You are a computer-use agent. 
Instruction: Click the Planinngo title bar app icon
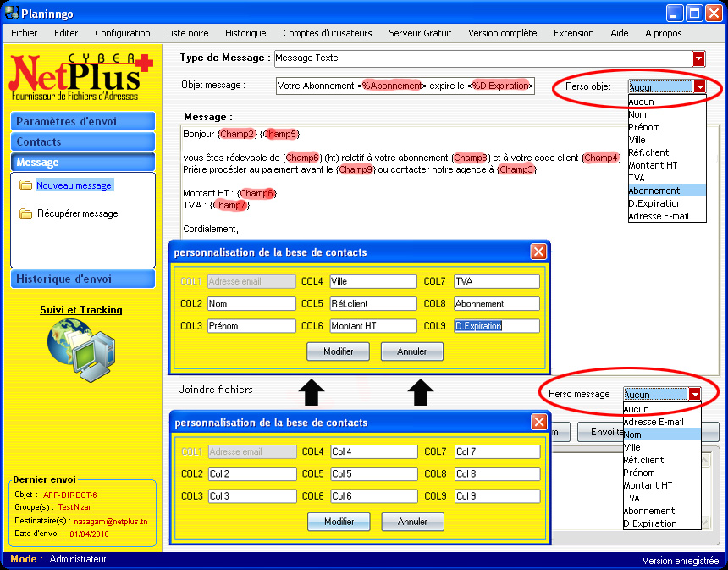click(x=13, y=13)
